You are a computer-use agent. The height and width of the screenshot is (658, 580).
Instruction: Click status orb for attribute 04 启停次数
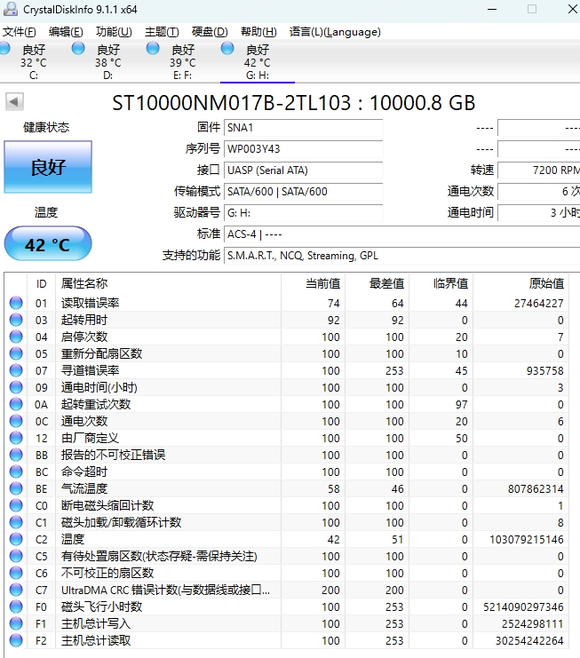pos(16,337)
